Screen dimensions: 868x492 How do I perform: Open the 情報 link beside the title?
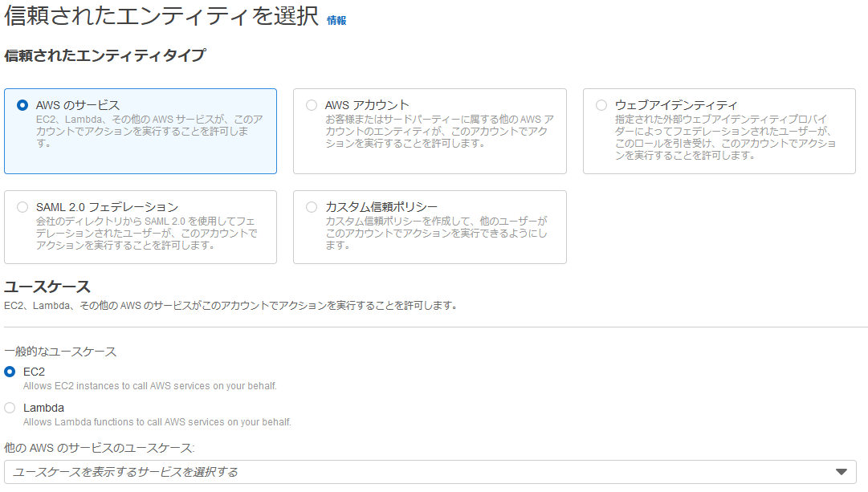[336, 21]
